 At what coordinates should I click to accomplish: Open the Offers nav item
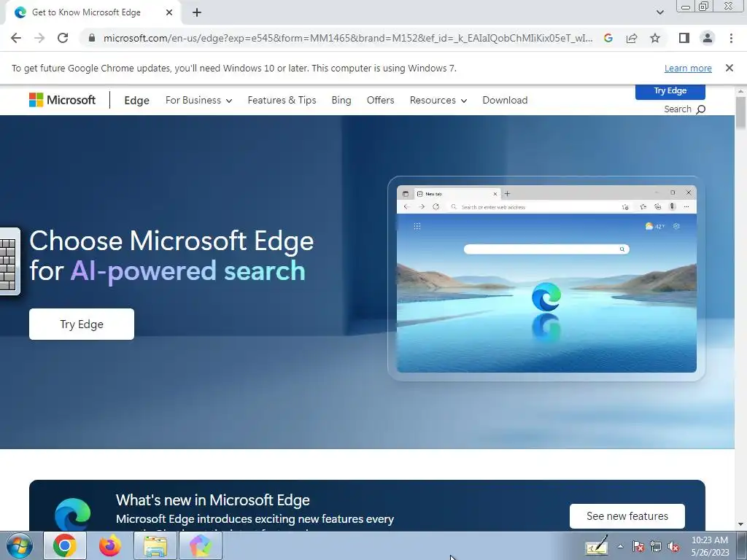coord(380,100)
